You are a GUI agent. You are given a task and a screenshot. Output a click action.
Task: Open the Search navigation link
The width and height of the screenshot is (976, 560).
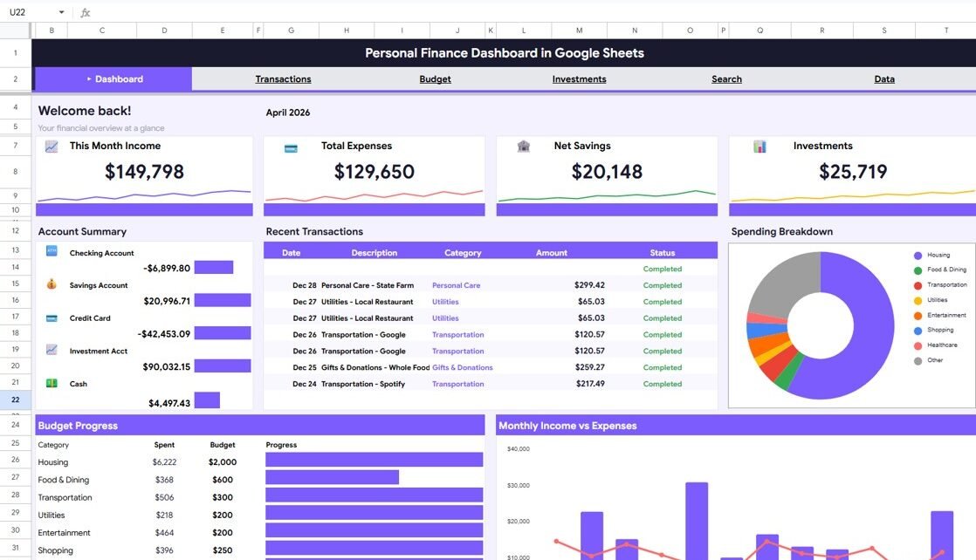[x=726, y=79]
